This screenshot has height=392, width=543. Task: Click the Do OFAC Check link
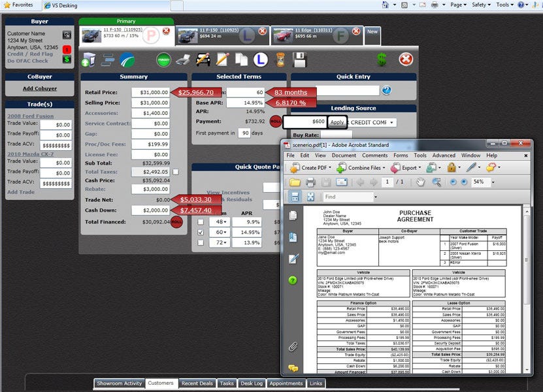(x=27, y=61)
